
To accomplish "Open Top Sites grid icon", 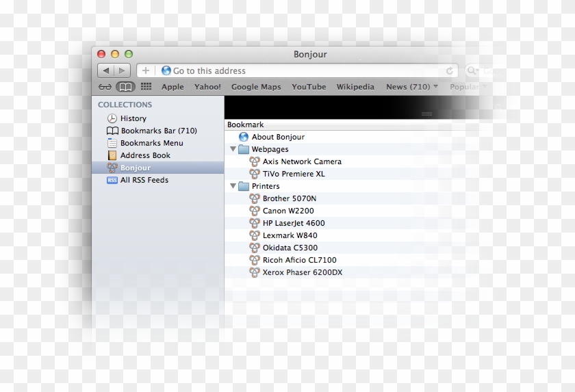I will pos(146,87).
